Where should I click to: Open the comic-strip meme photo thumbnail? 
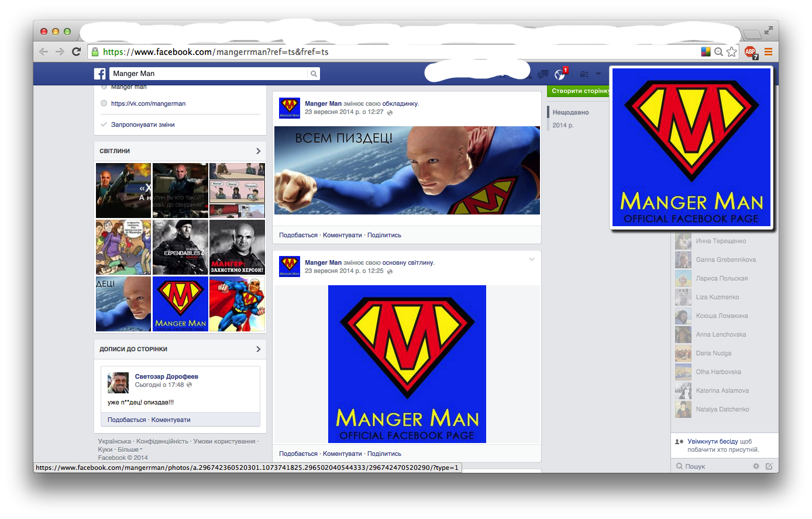click(237, 191)
